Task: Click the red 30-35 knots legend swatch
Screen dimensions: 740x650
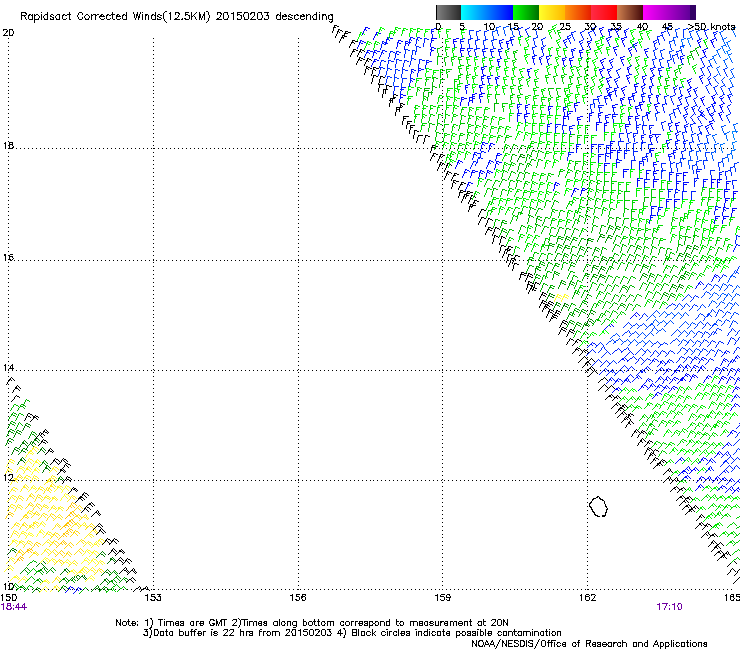Action: pyautogui.click(x=604, y=12)
